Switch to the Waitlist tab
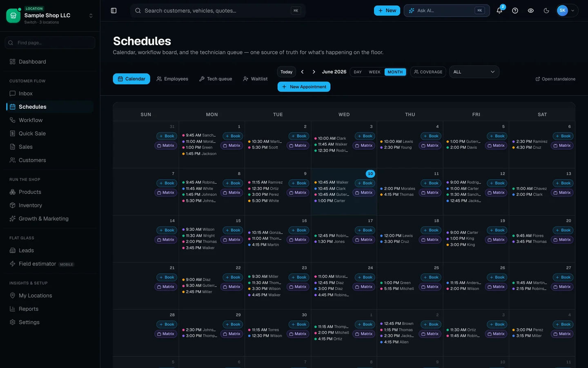This screenshot has height=368, width=588. click(x=255, y=79)
